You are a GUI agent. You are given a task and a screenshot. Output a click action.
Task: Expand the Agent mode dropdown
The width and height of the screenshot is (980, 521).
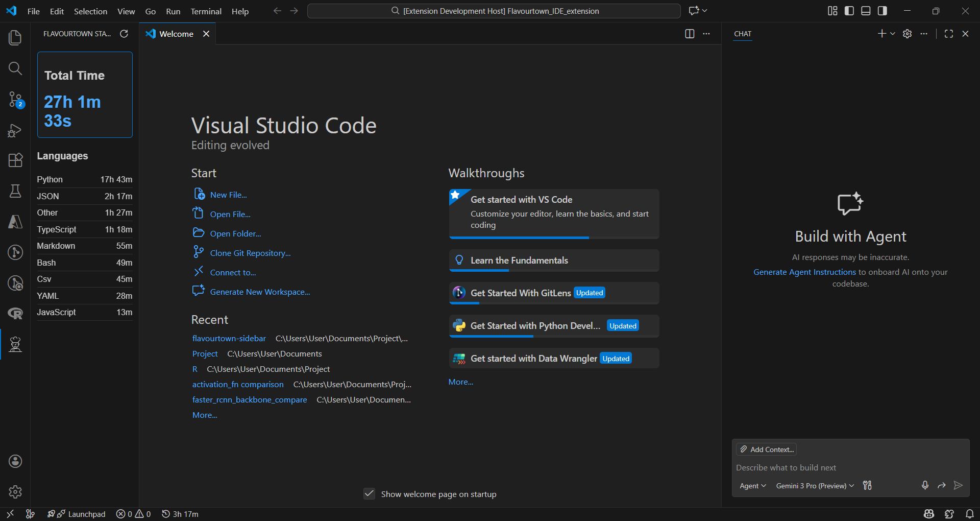point(752,486)
